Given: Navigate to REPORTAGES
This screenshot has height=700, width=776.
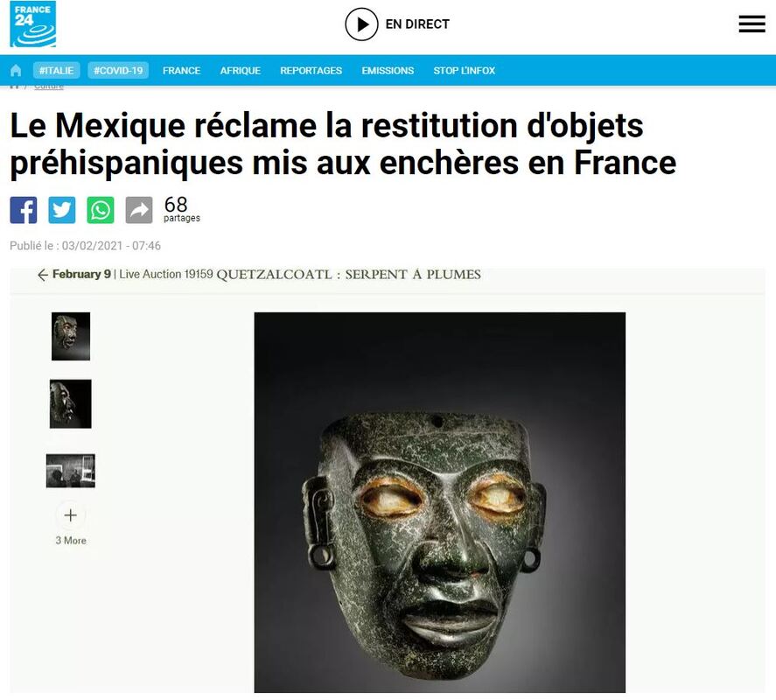Looking at the screenshot, I should [x=311, y=70].
